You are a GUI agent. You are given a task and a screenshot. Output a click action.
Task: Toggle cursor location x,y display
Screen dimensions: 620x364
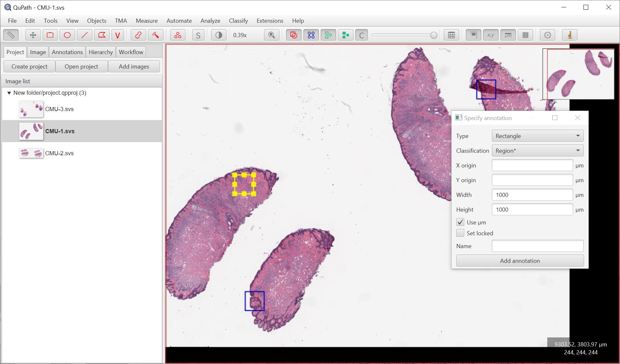tap(491, 35)
